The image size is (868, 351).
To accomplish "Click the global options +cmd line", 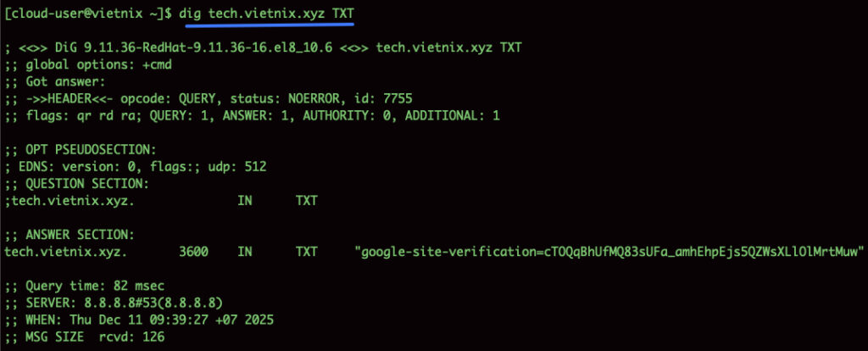I will 76,64.
